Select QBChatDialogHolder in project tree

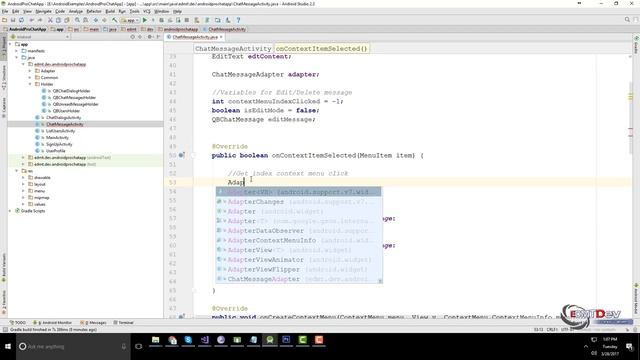[71, 91]
